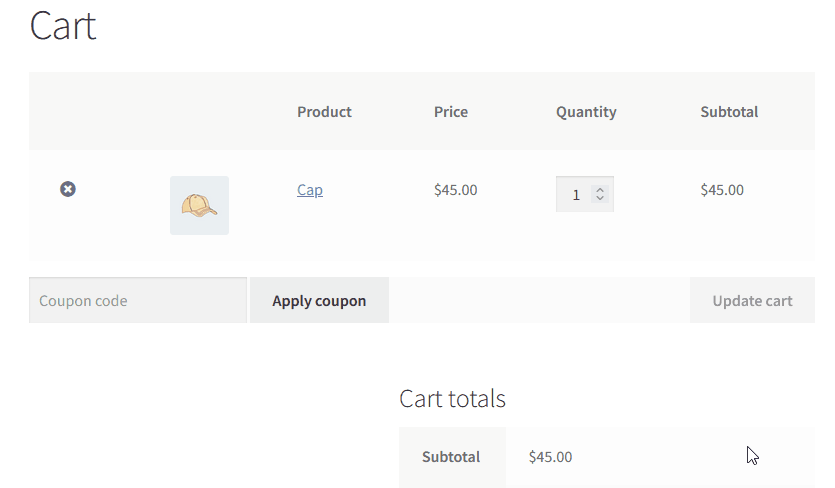Decrease Cap quantity with down arrow
The image size is (835, 488).
(600, 198)
